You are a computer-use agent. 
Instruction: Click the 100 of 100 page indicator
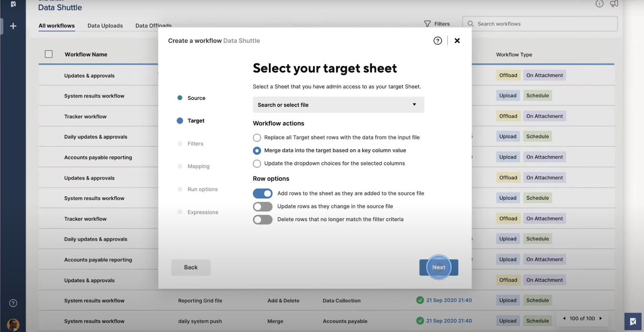pos(582,318)
